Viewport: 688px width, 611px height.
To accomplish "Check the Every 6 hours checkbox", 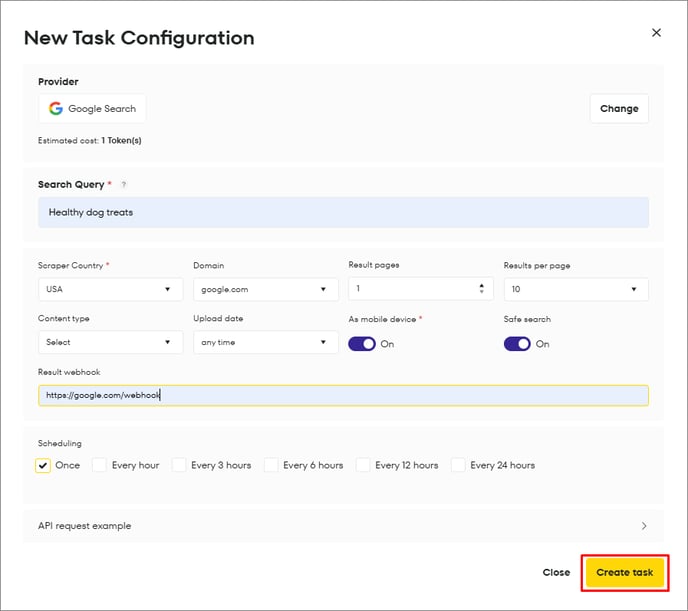I will point(271,465).
